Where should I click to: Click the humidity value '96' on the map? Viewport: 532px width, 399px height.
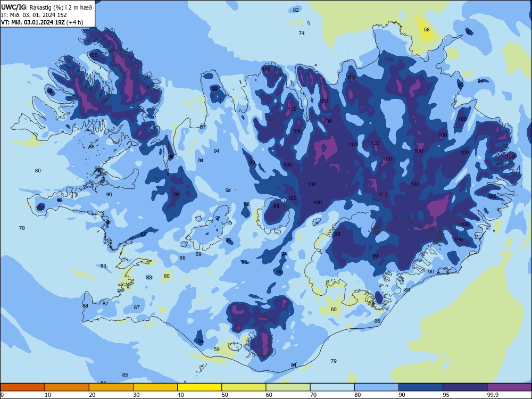(246, 204)
